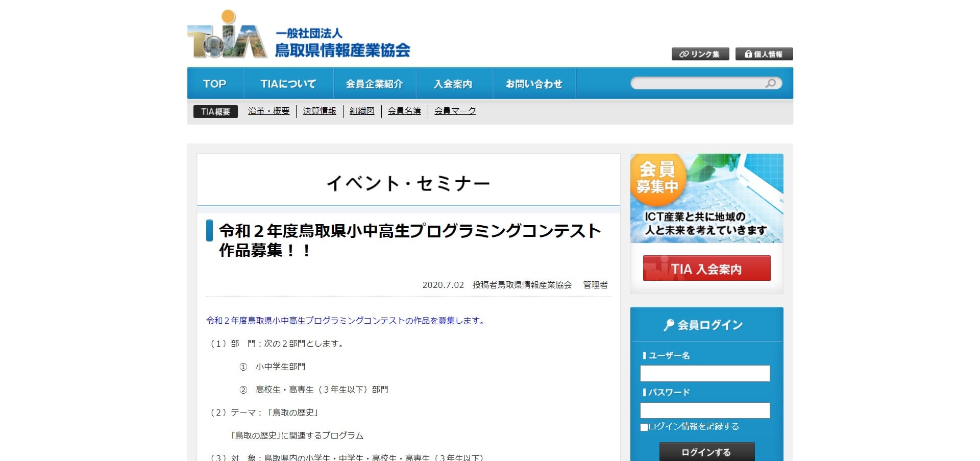
Task: Open the TIAについて menu
Action: click(288, 84)
